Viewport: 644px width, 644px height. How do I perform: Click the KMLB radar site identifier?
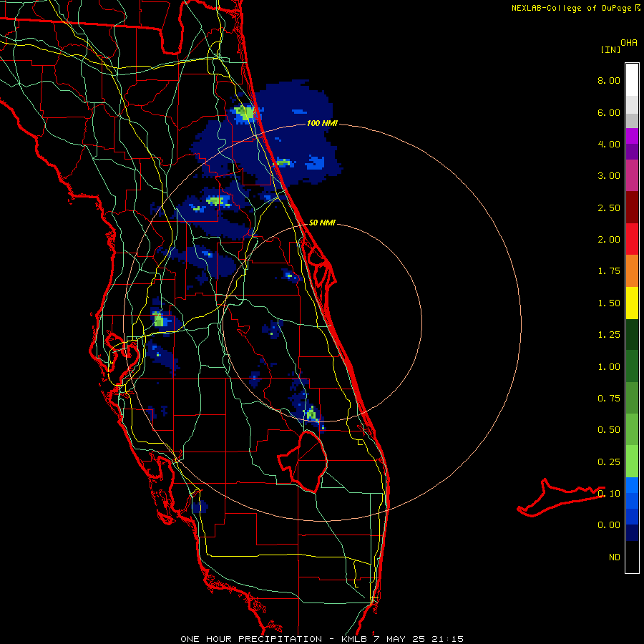point(355,639)
